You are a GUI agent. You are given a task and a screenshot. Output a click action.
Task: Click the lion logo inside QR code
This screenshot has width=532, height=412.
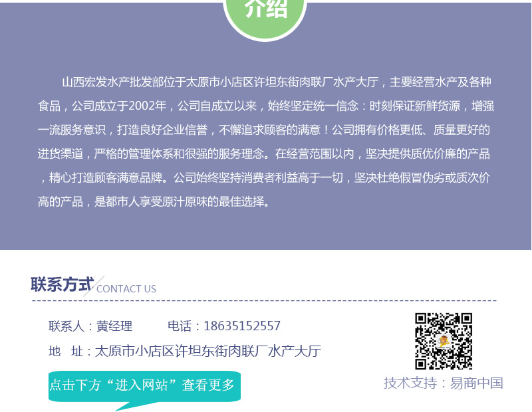tap(444, 340)
